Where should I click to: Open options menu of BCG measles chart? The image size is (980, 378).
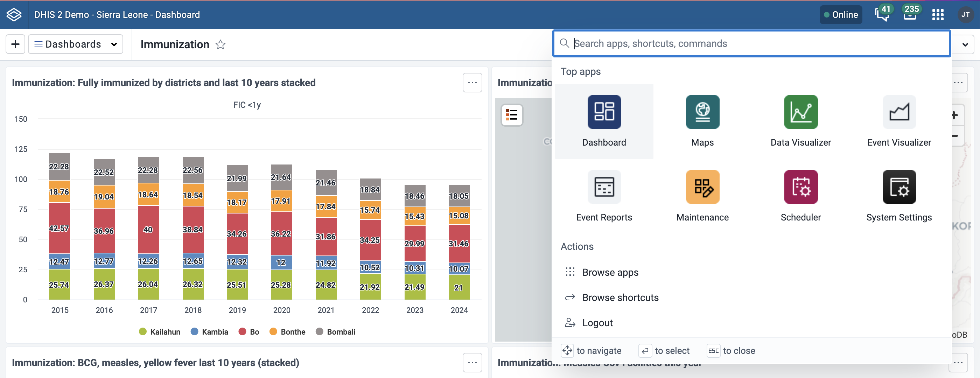(x=472, y=362)
